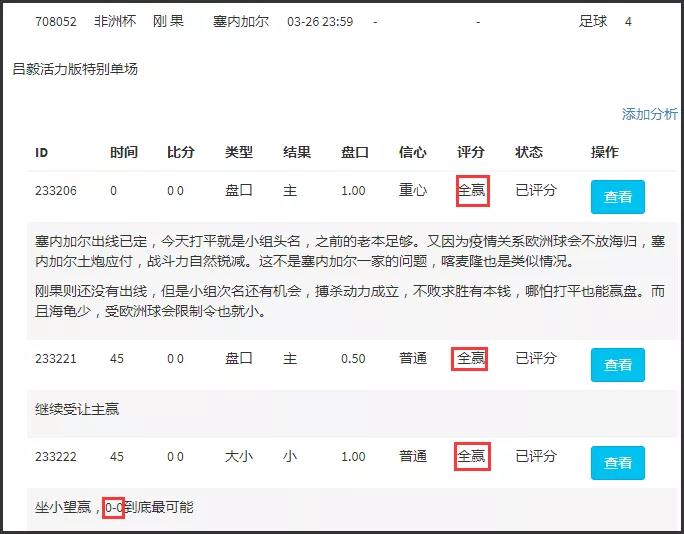Viewport: 684px width, 534px height.
Task: Open 查看 button for record 233221
Action: [618, 365]
